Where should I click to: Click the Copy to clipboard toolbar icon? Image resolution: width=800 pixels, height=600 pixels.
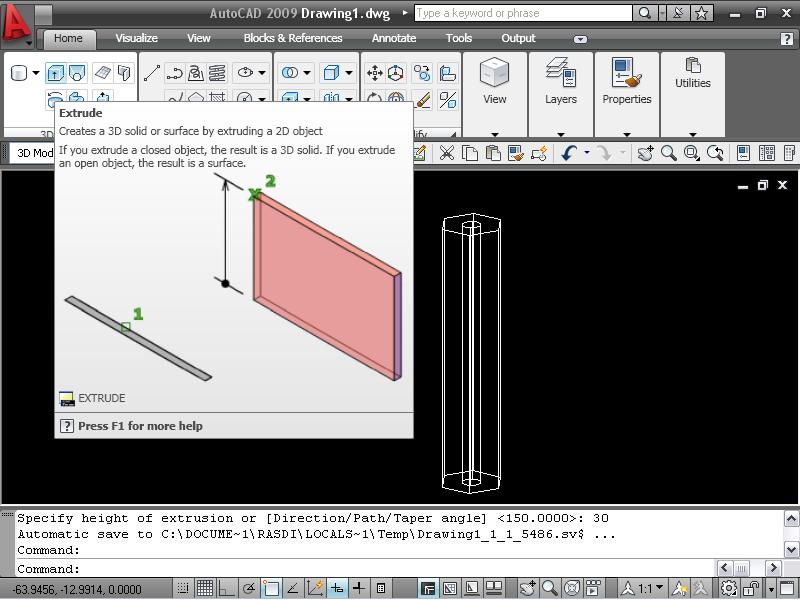(469, 153)
